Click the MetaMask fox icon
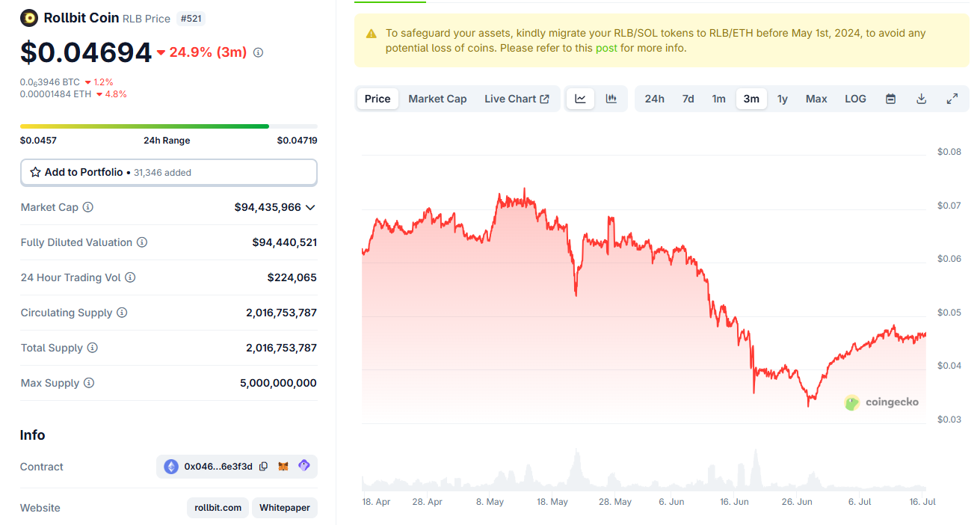This screenshot has width=980, height=525. [283, 467]
